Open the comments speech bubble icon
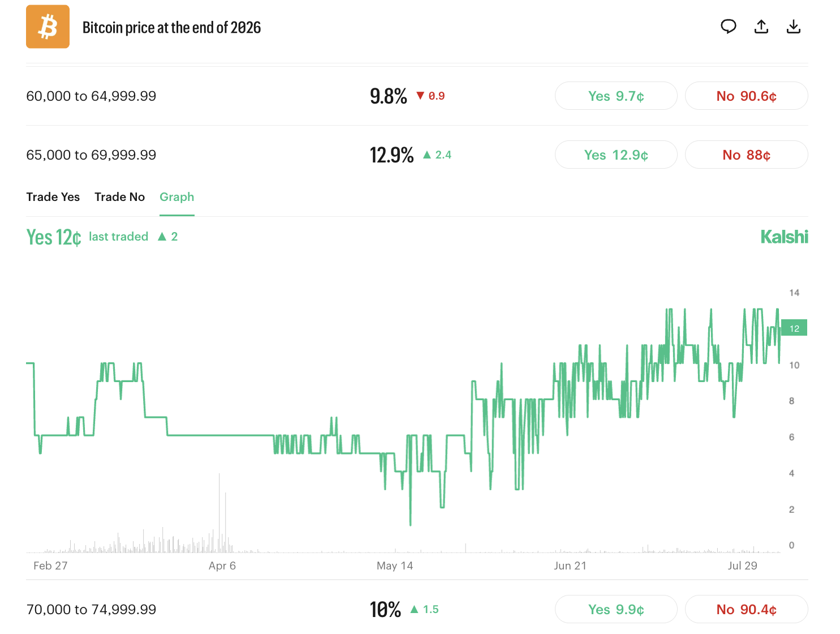Screen dimensions: 840x634 [x=729, y=27]
